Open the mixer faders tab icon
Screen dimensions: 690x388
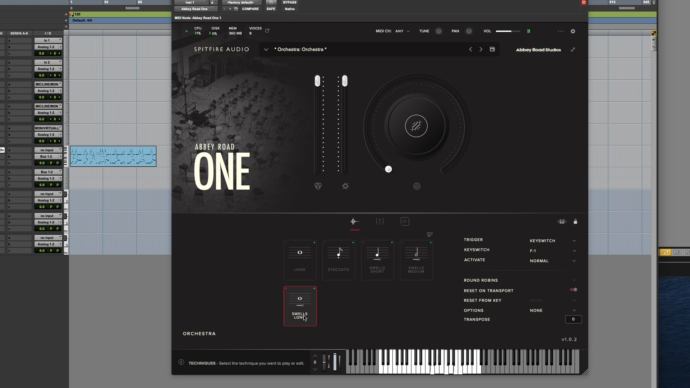tap(380, 222)
